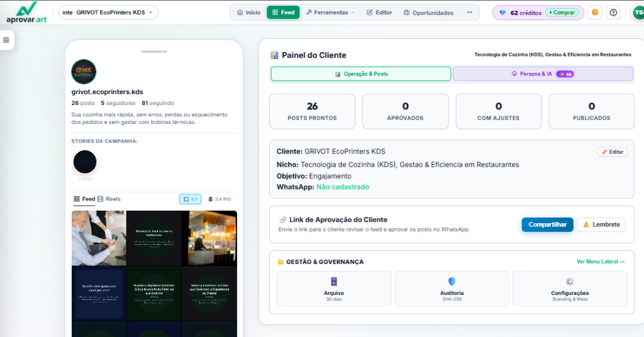Click the '5 seguidores' count
This screenshot has height=337, width=644.
tap(118, 103)
